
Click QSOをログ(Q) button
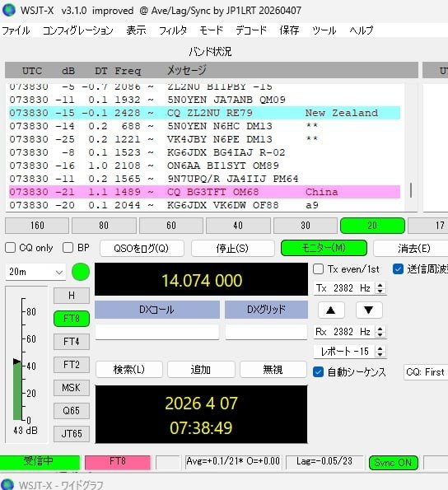click(x=142, y=249)
